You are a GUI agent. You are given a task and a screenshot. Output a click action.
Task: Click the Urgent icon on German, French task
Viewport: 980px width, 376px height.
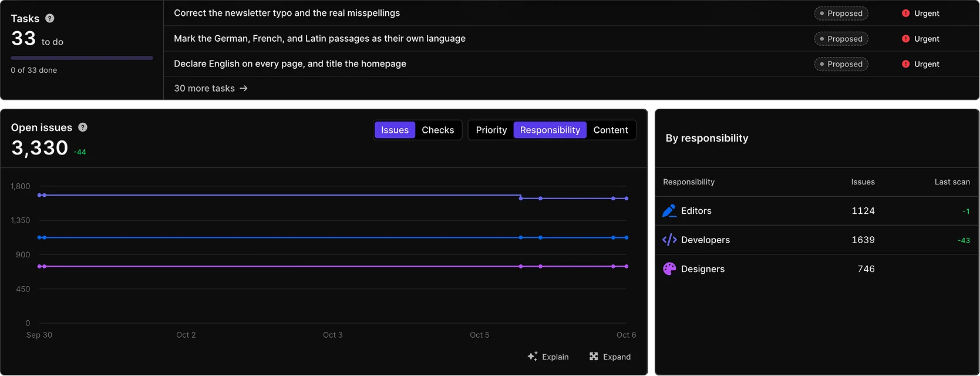905,39
